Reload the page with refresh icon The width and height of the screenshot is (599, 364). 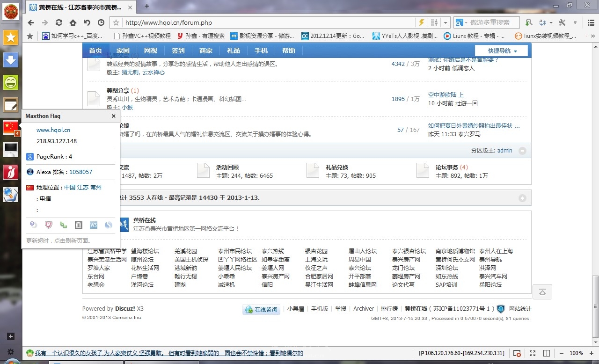[x=59, y=22]
